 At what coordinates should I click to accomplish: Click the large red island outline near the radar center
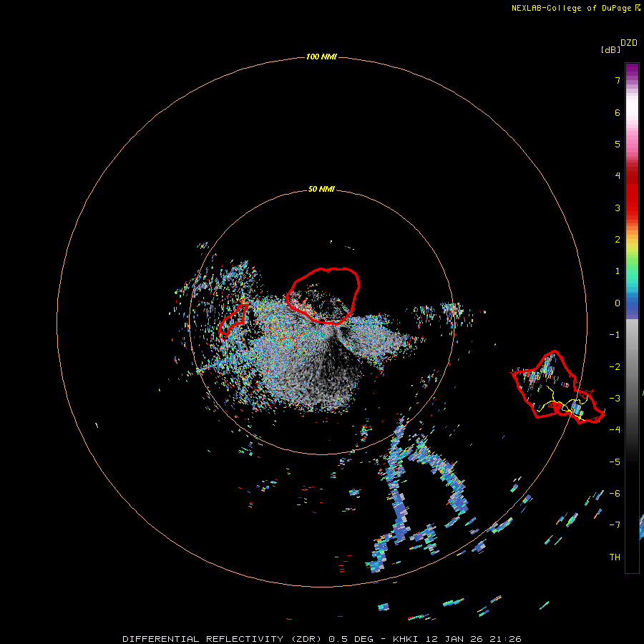click(323, 296)
